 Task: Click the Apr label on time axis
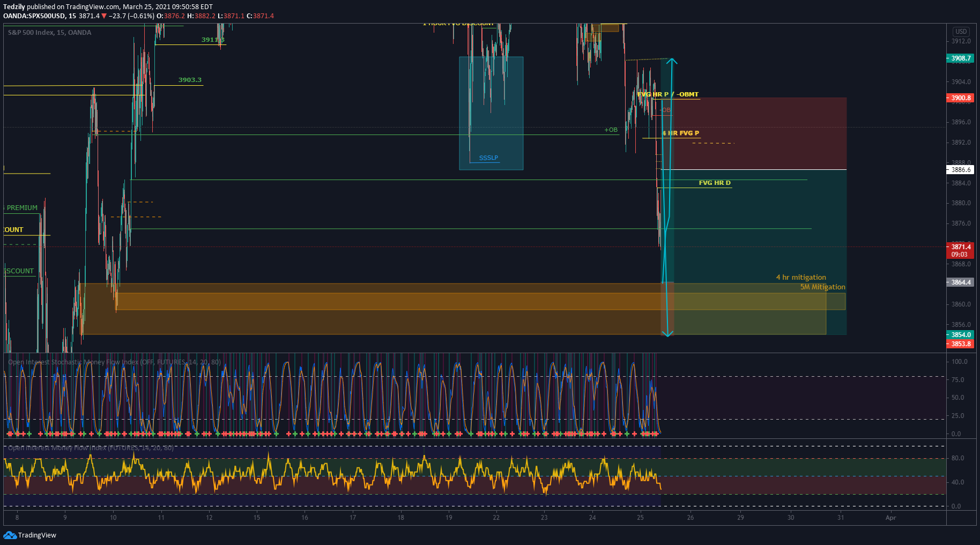click(890, 518)
